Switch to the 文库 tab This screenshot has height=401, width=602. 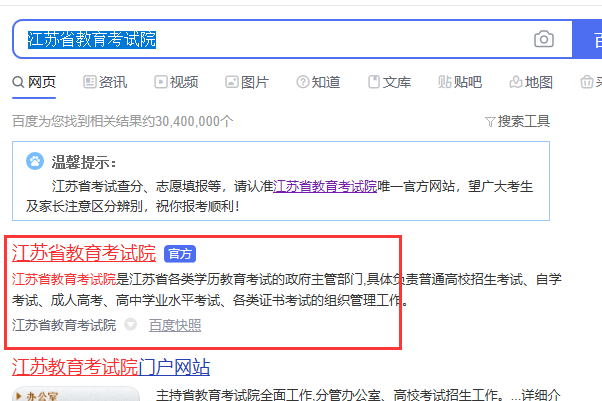tap(389, 82)
